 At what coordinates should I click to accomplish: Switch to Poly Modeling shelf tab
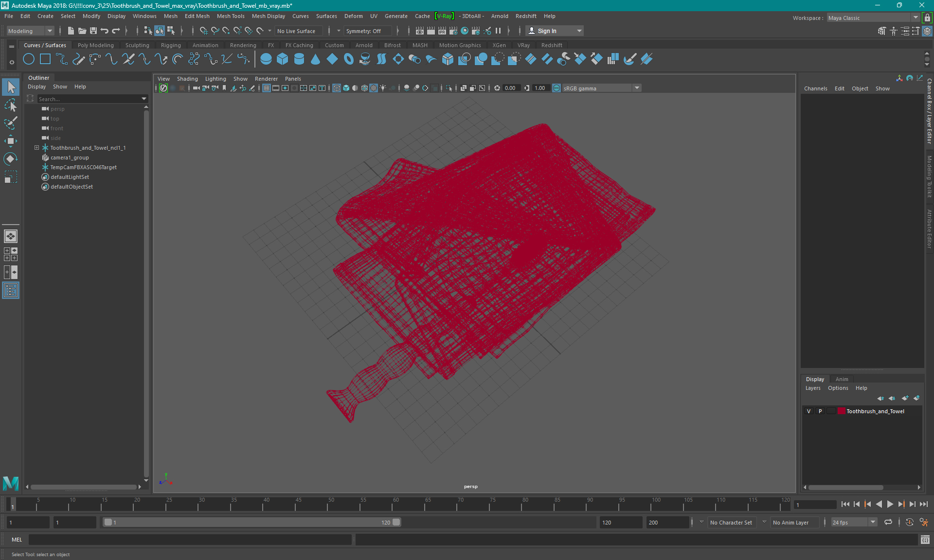(96, 45)
